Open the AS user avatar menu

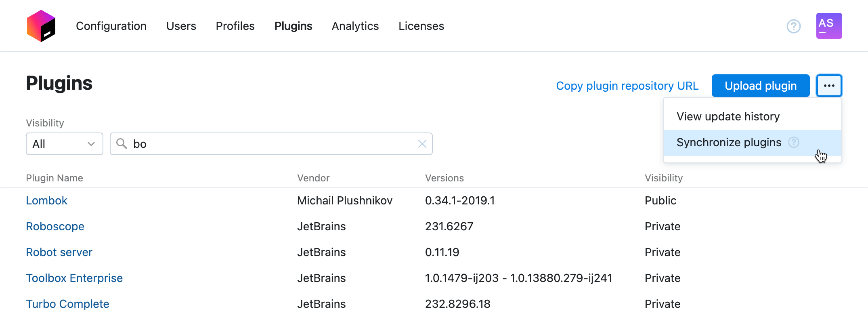[829, 26]
